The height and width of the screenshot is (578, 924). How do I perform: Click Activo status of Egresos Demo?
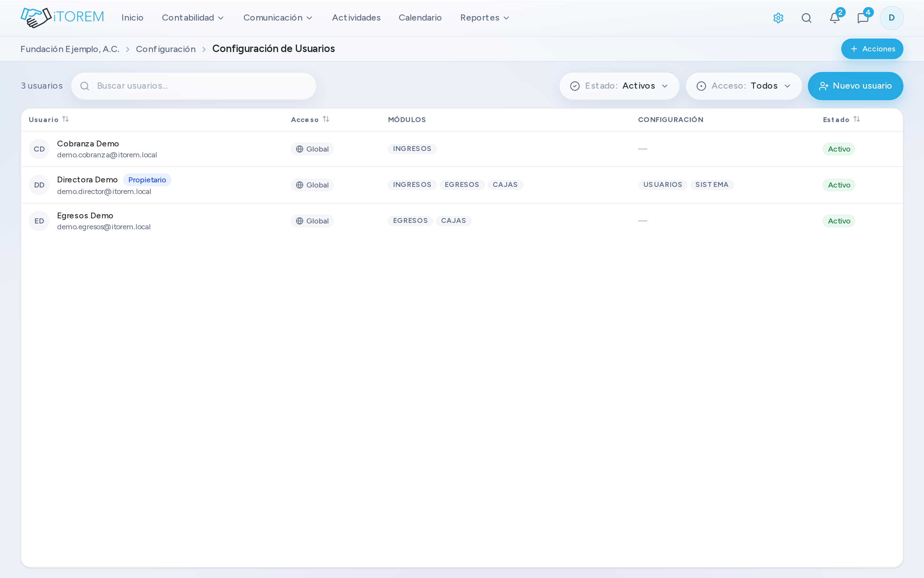point(839,221)
